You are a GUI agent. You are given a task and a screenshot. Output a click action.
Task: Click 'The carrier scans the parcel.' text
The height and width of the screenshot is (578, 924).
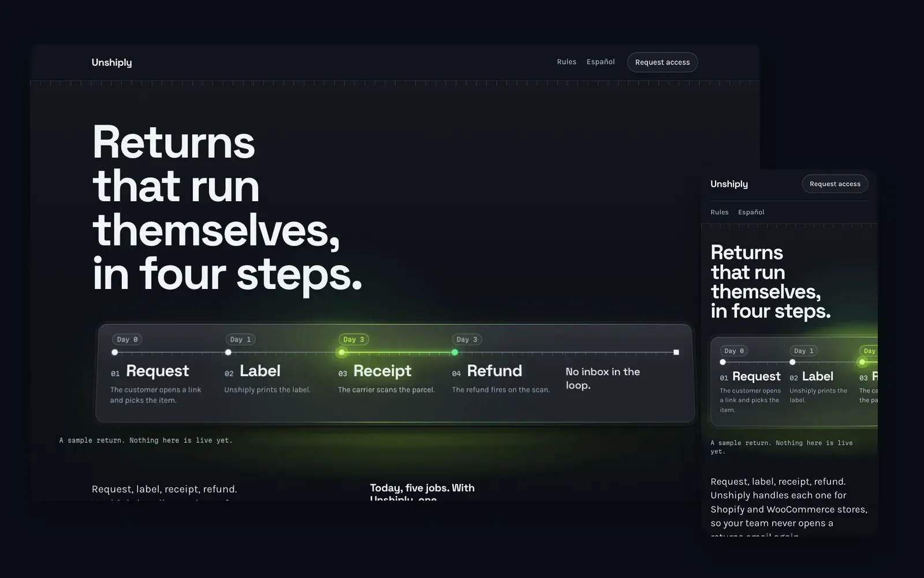[386, 390]
